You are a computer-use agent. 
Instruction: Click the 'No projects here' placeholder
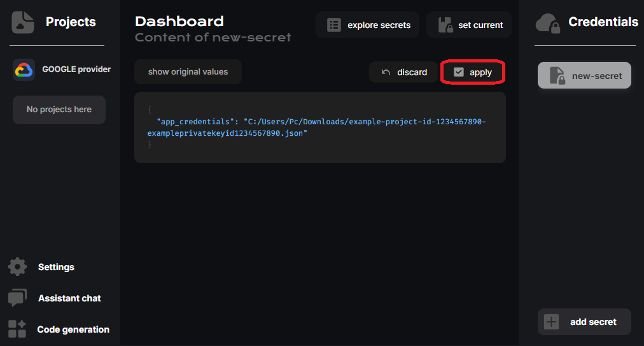(59, 110)
